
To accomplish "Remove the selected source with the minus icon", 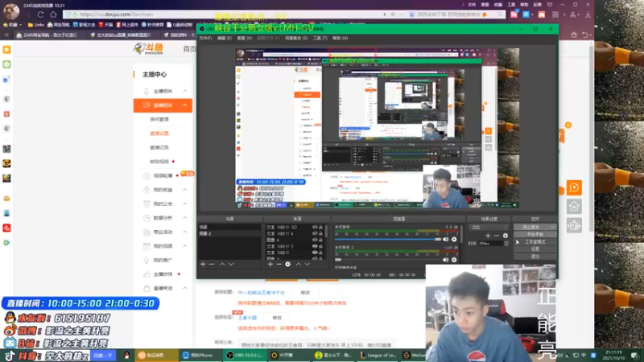I will [x=279, y=265].
